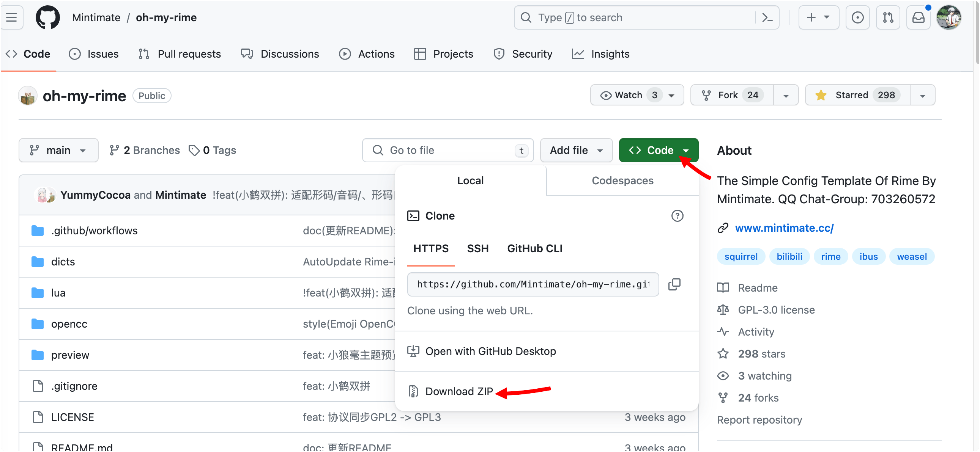Open the Activity link in About

[747, 332]
